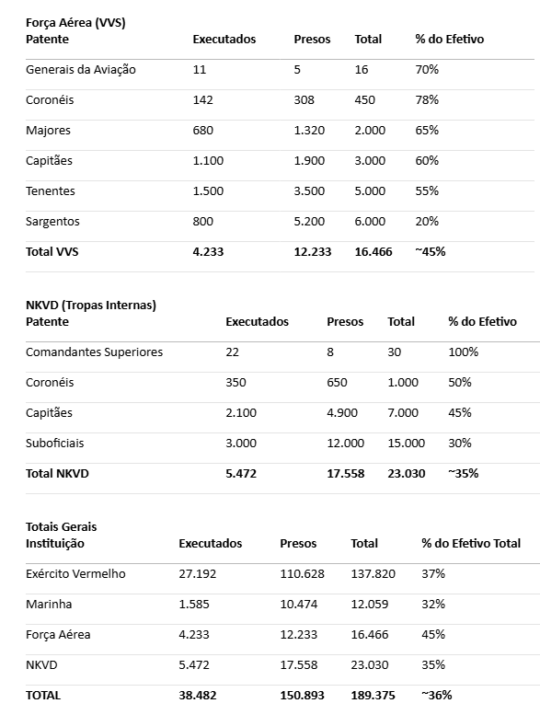Select the ~36% cell in the TOTAL row
540x715 pixels.
pyautogui.click(x=436, y=695)
